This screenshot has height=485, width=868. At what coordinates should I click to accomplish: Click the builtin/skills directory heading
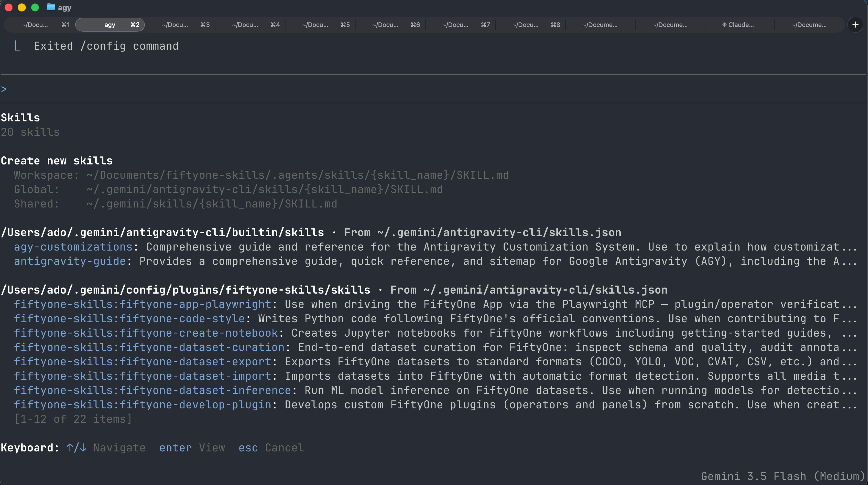coord(162,232)
